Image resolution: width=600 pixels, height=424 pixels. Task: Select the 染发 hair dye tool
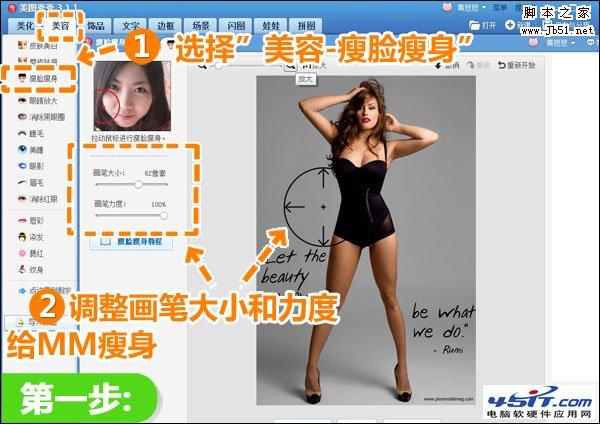pos(31,237)
